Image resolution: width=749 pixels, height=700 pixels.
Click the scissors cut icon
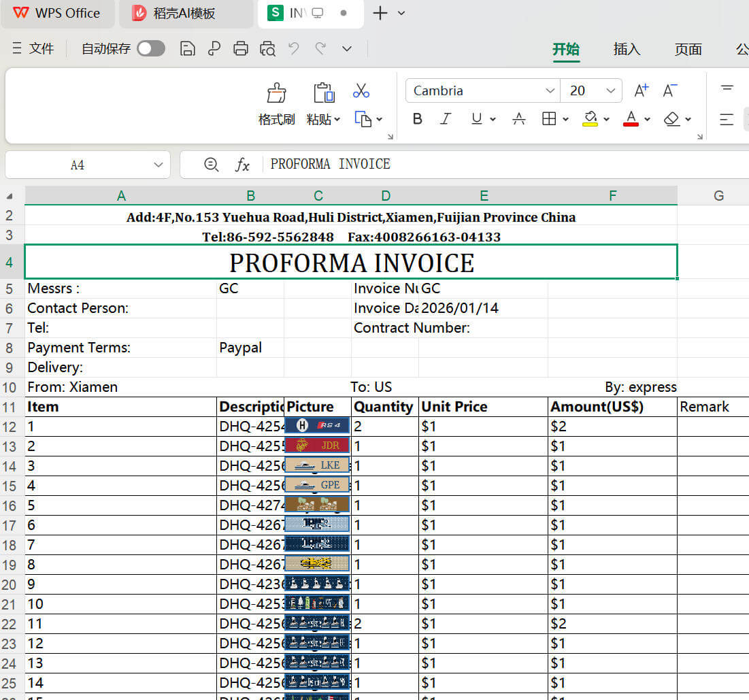click(361, 90)
